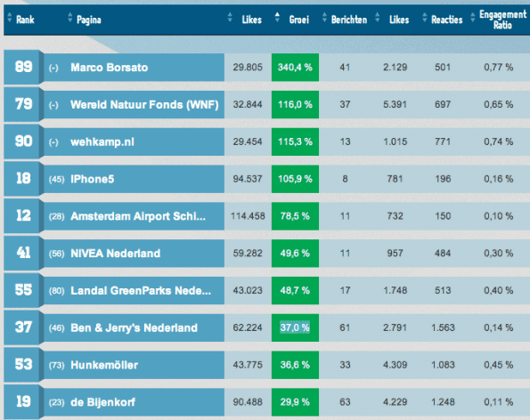530x420 pixels.
Task: Click rank number 18 badge
Action: [24, 178]
